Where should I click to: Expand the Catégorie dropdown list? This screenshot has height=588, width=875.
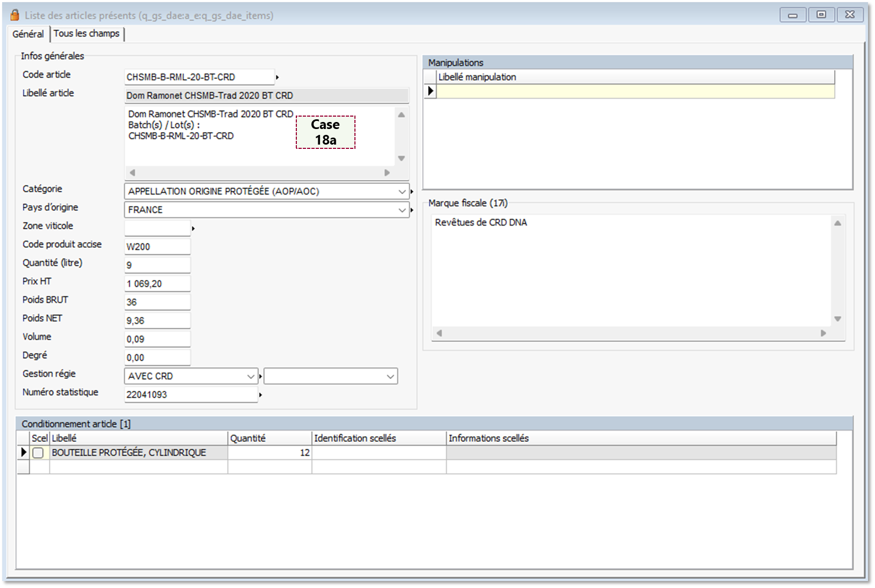pyautogui.click(x=402, y=191)
